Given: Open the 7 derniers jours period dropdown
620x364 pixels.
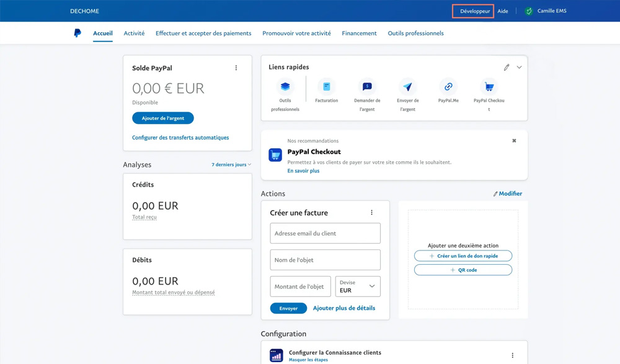Looking at the screenshot, I should [x=231, y=165].
